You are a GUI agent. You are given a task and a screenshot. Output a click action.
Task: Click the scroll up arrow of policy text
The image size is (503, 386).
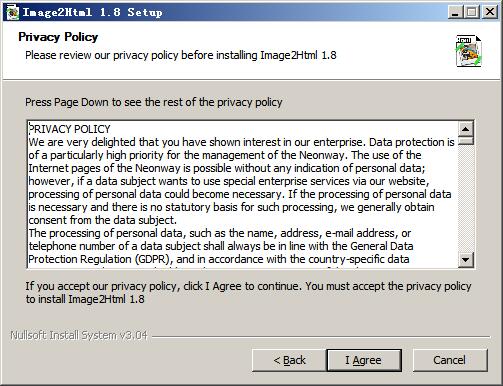pyautogui.click(x=466, y=129)
